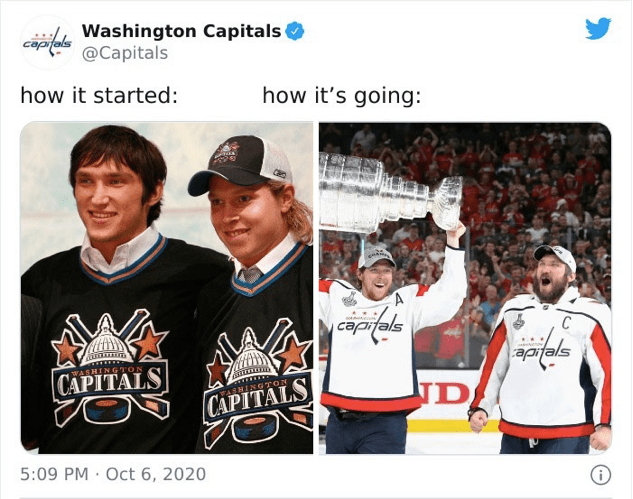633x499 pixels.
Task: Click the alternate "A" on white jersey
Action: click(399, 300)
